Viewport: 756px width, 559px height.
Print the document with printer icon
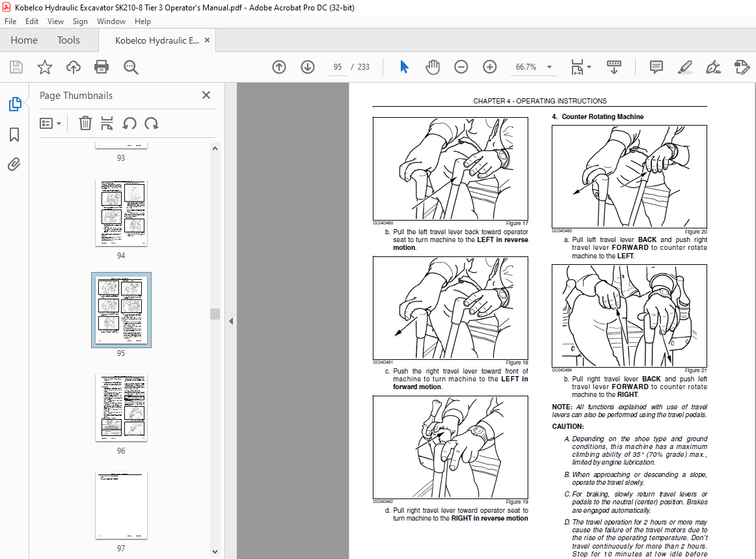(101, 67)
